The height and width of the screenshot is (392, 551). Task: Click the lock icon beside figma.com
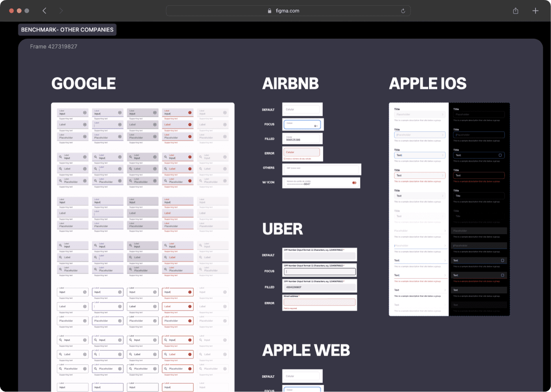pyautogui.click(x=270, y=11)
